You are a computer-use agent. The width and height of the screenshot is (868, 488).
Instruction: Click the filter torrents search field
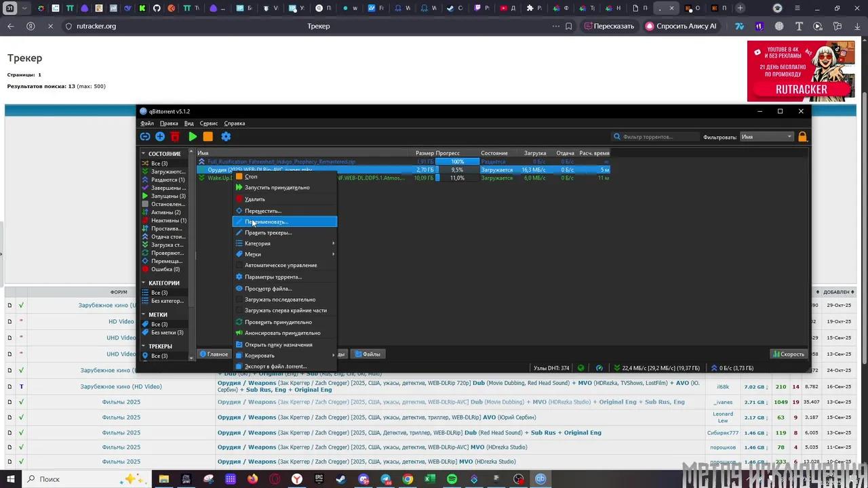pos(655,137)
